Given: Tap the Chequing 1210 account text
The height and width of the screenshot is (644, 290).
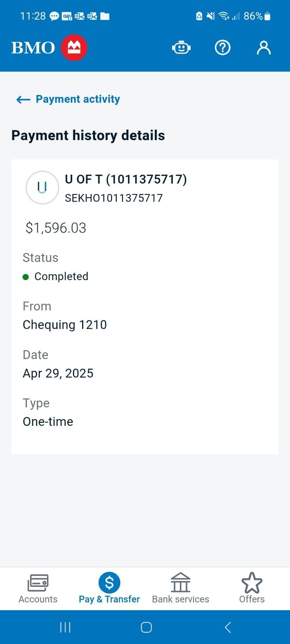Looking at the screenshot, I should (x=65, y=325).
